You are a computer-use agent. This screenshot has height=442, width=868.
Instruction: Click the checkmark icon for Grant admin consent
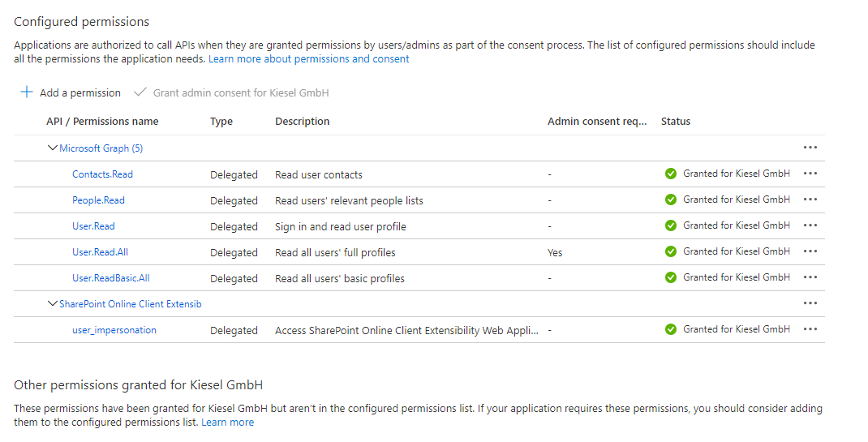click(x=140, y=92)
